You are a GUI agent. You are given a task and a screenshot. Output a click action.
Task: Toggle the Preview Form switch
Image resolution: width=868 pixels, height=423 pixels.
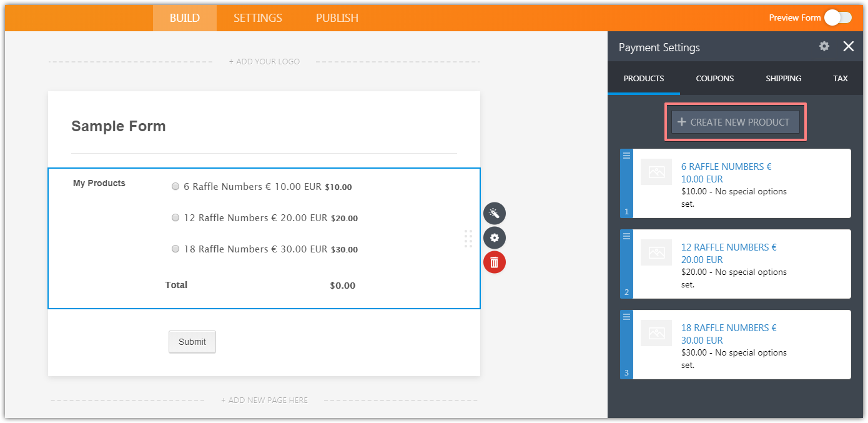(x=837, y=18)
